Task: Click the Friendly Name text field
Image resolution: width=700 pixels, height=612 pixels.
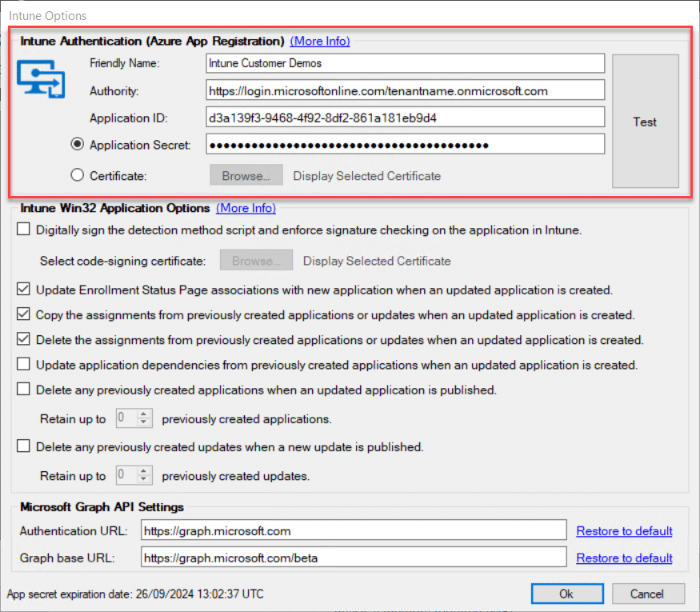Action: point(405,63)
